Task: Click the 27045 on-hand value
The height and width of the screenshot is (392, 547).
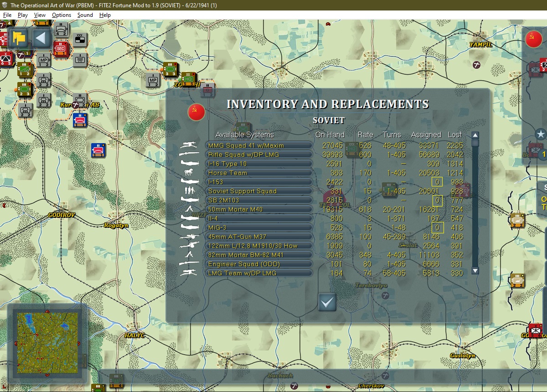Action: (332, 145)
